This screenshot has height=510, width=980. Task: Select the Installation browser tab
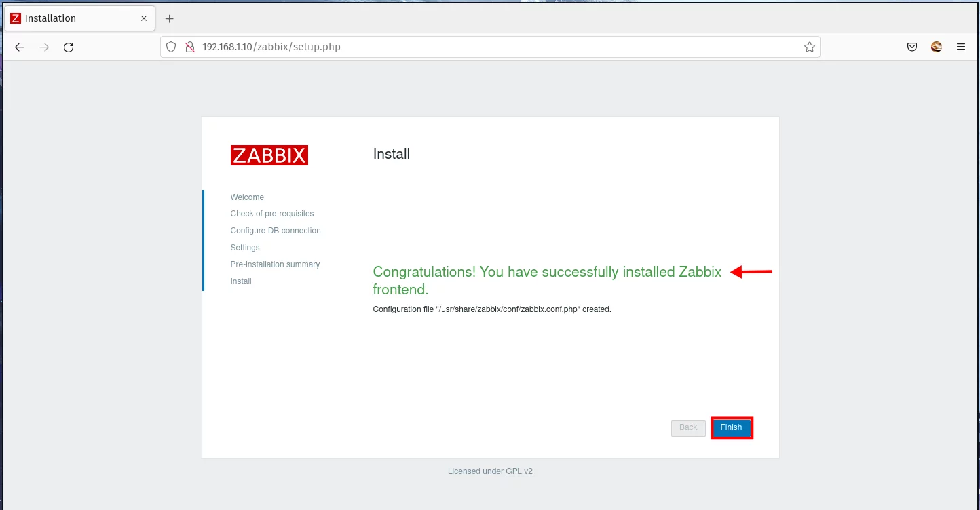point(79,18)
